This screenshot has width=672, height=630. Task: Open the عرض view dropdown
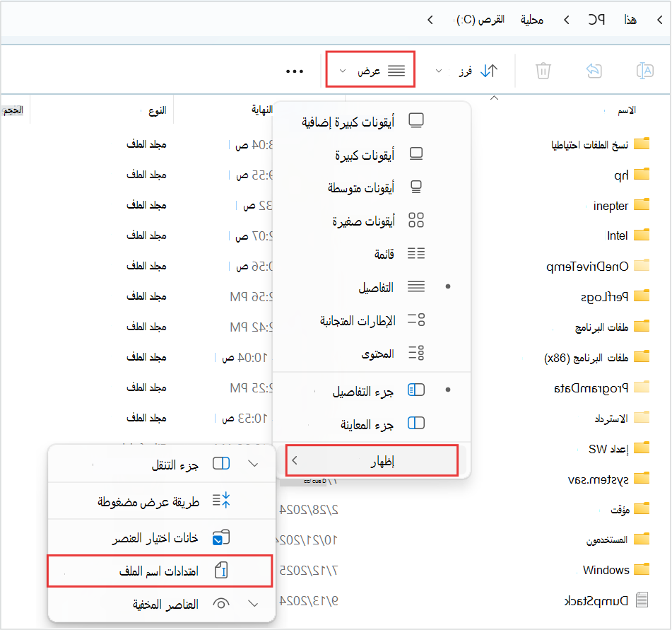[370, 69]
